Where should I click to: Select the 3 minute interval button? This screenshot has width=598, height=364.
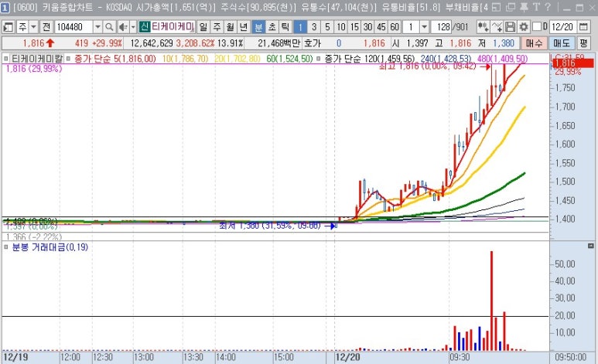314,27
